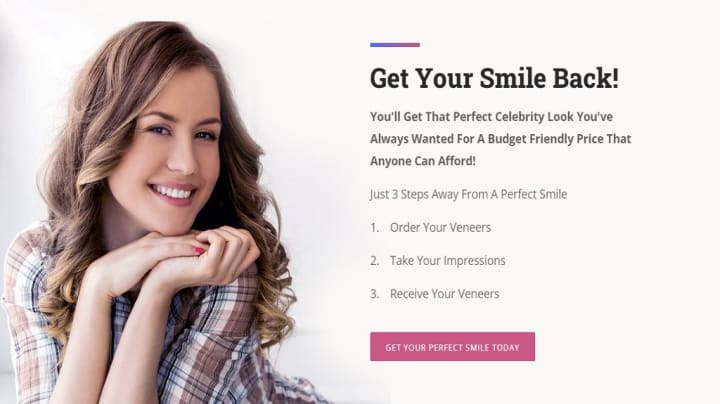Click the woman's smiling teeth

coord(173,191)
